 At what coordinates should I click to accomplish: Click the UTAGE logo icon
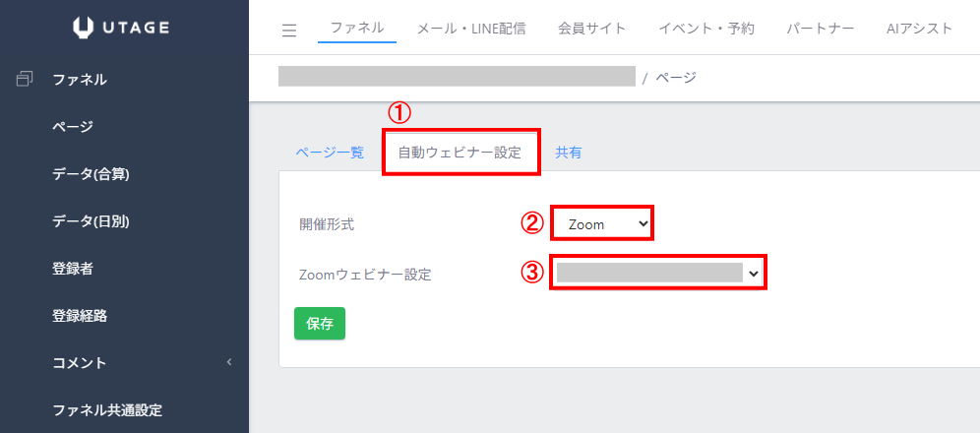[x=84, y=28]
